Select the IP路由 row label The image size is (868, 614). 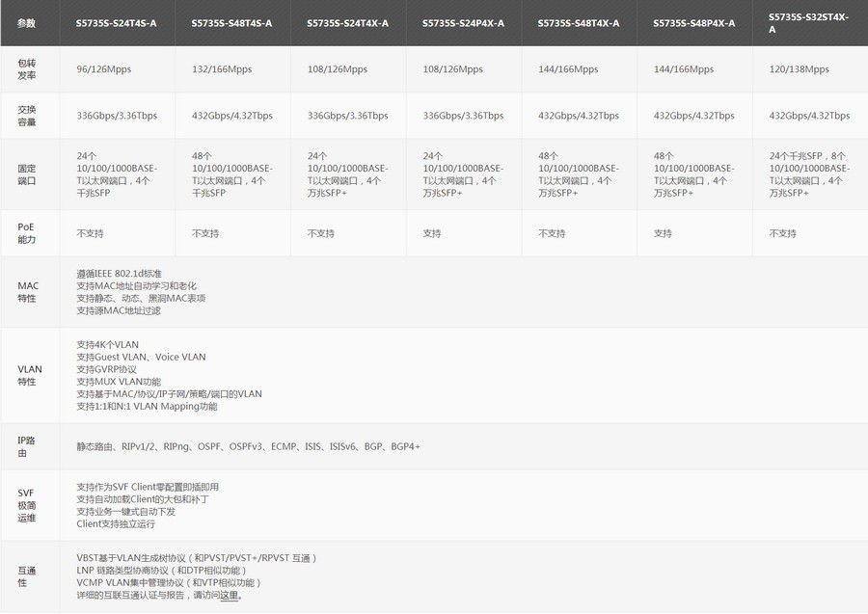26,446
